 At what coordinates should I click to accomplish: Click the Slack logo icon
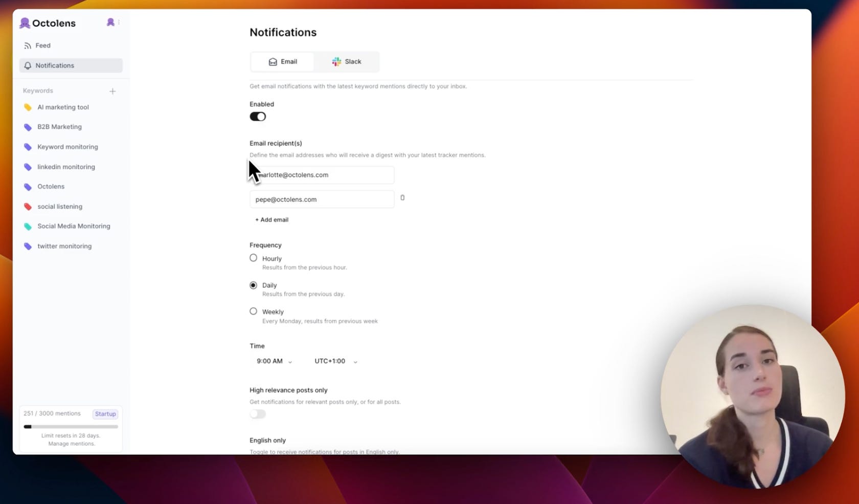[x=336, y=62]
